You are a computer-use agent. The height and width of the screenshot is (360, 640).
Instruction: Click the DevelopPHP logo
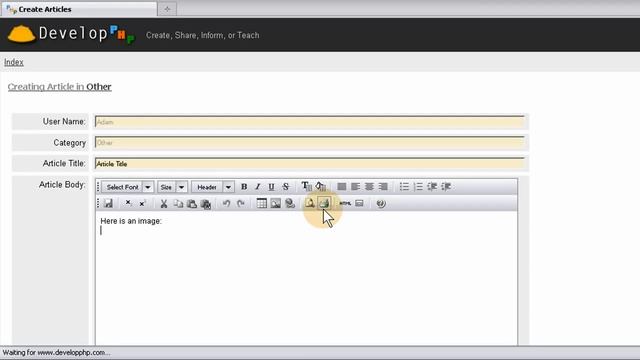(x=71, y=34)
